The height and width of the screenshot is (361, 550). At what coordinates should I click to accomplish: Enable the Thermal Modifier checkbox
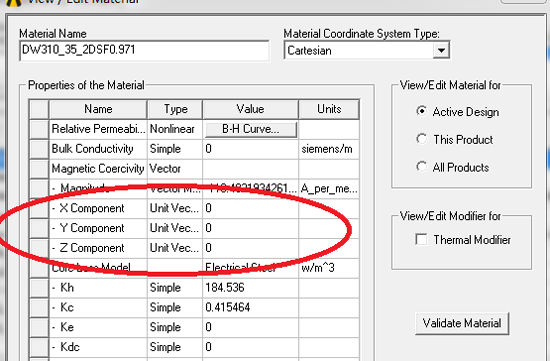pos(421,239)
